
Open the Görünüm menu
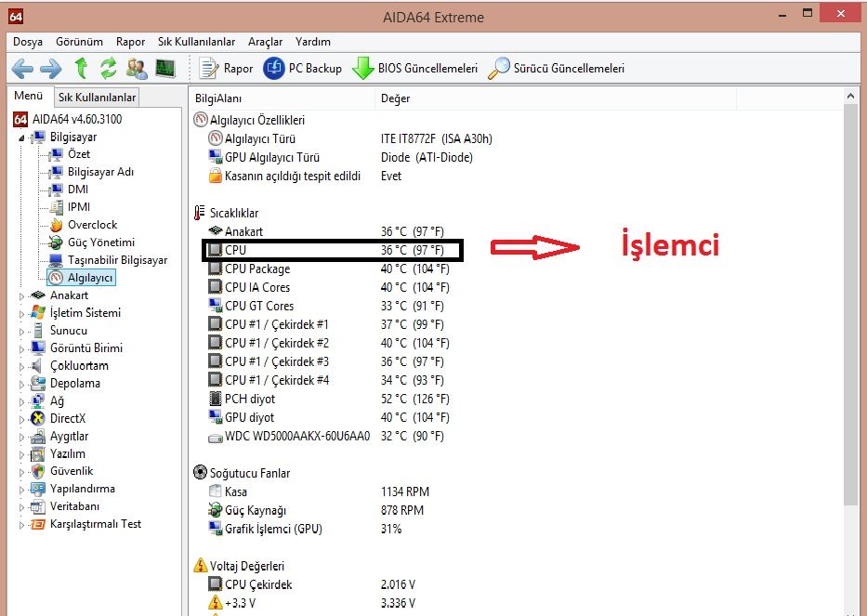click(x=79, y=42)
